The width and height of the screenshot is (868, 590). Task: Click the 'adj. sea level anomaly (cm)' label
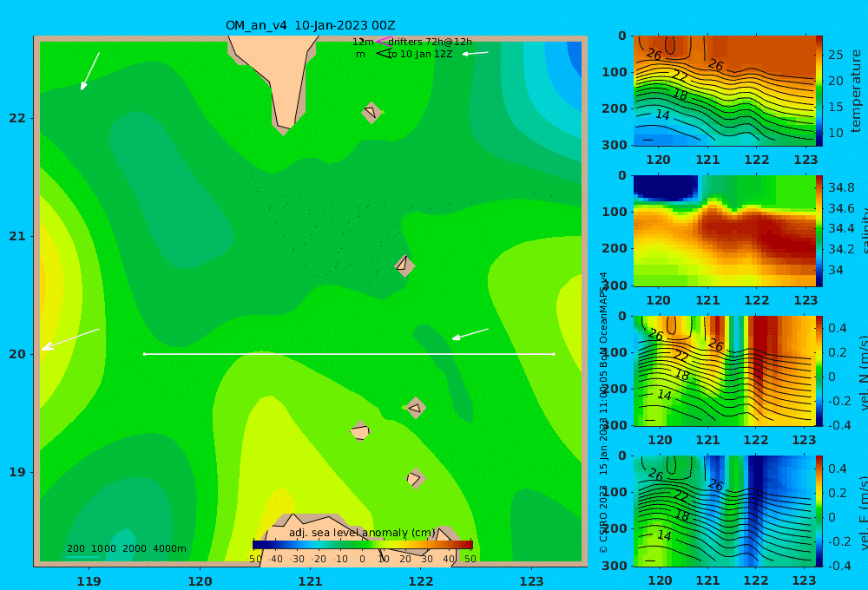tap(362, 533)
